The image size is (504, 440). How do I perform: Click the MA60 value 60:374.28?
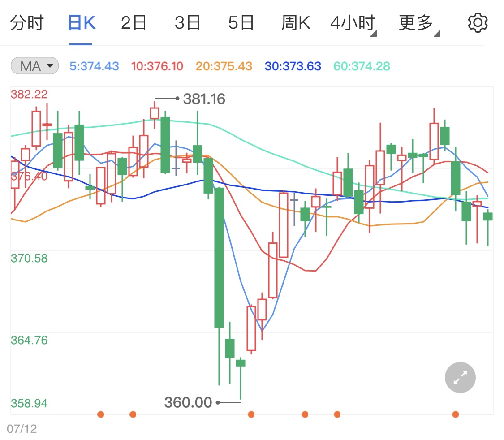coord(362,66)
